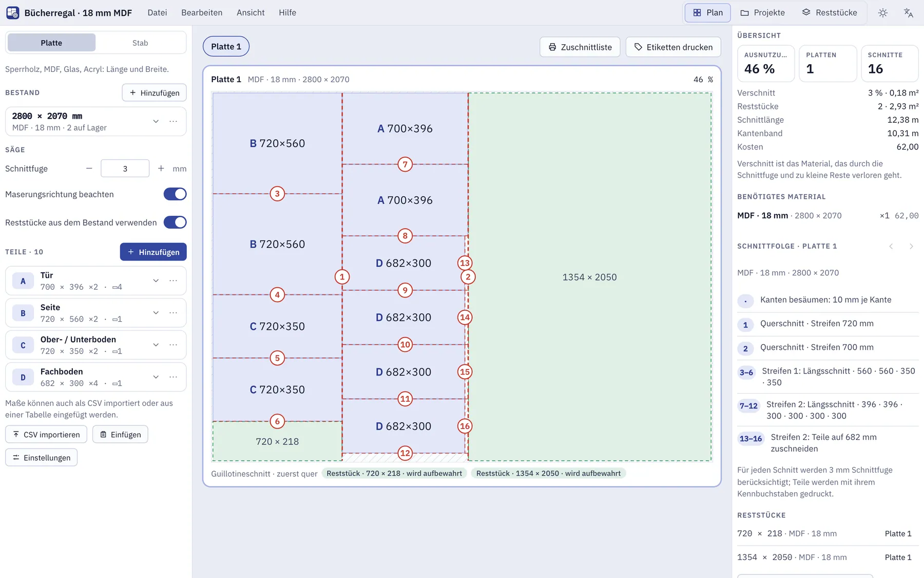Select the Platte 1 chip
The image size is (924, 578).
click(x=226, y=47)
